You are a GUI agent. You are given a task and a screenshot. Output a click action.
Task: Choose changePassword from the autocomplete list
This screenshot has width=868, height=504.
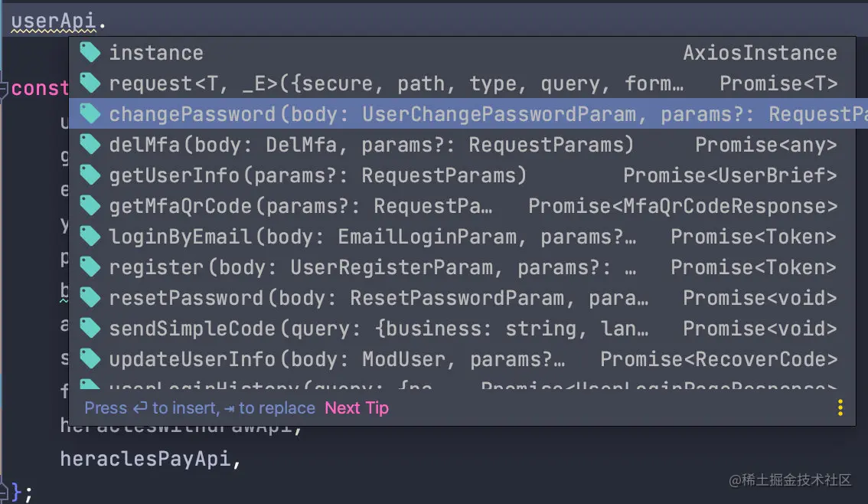tap(468, 113)
